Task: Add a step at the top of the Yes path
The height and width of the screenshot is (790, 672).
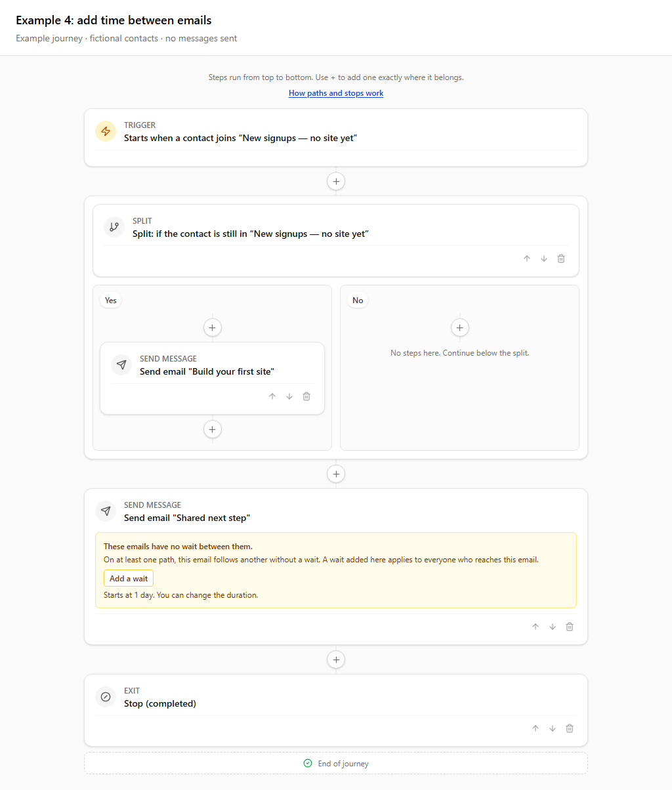Action: pos(212,327)
